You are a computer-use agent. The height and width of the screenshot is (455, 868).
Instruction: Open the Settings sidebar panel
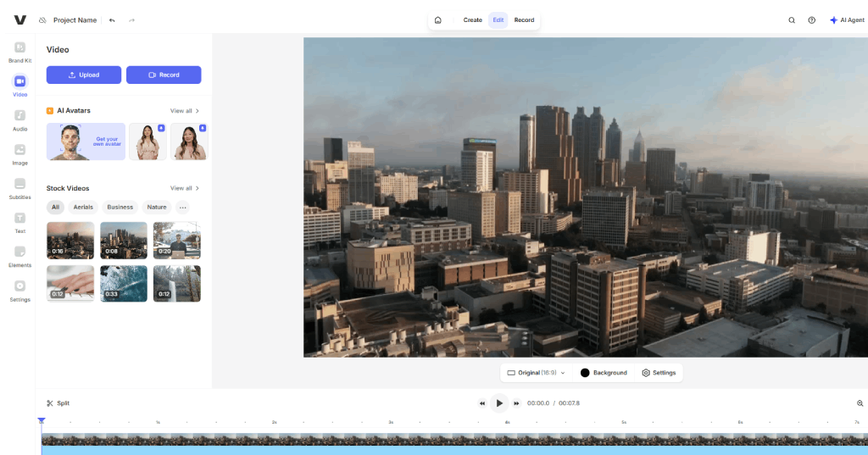[x=20, y=291]
